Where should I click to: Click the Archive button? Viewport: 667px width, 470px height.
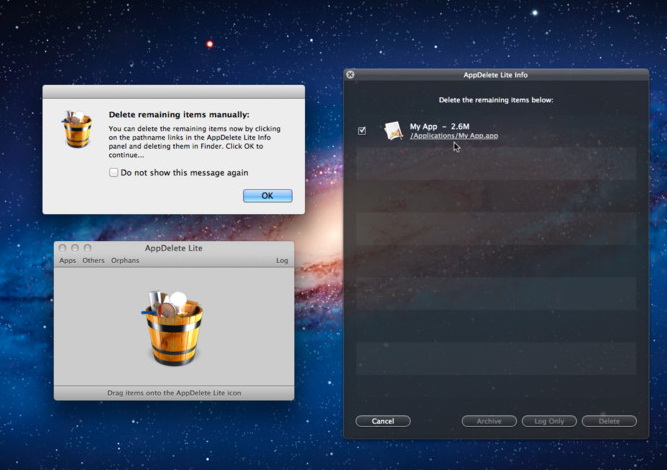(x=489, y=421)
